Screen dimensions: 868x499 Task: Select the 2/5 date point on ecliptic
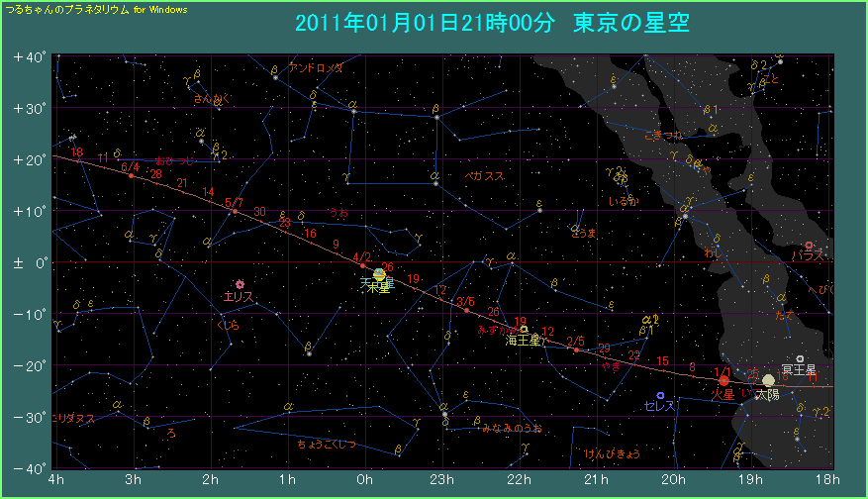coord(575,349)
